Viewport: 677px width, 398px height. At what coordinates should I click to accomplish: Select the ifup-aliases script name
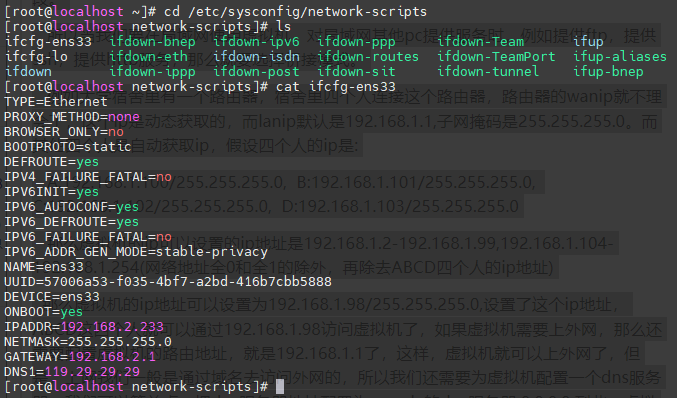(x=620, y=57)
